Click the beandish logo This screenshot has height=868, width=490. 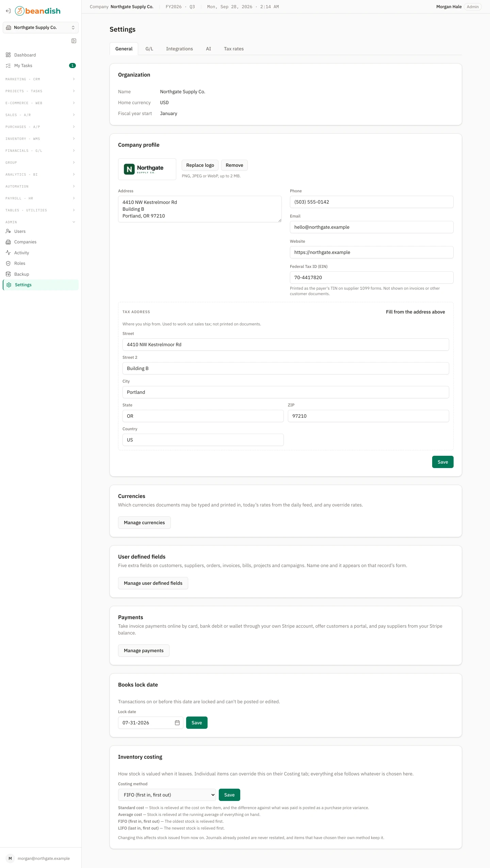tap(38, 11)
